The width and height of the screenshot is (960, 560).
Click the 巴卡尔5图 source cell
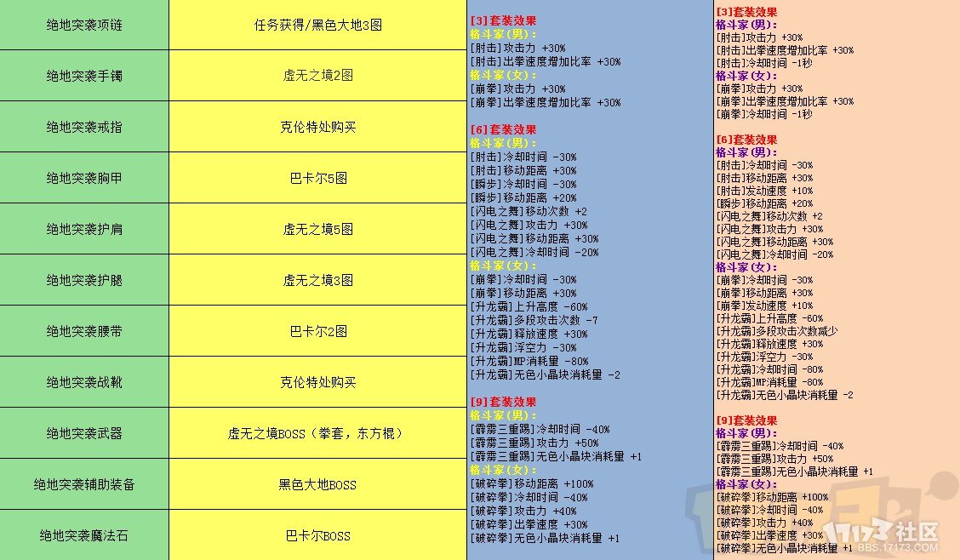[x=317, y=178]
